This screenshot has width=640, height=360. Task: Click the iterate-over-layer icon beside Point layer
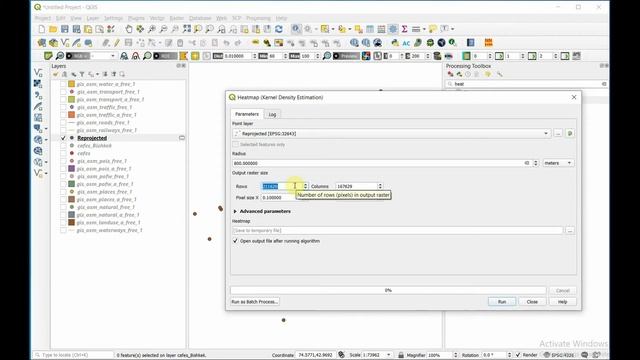point(570,133)
